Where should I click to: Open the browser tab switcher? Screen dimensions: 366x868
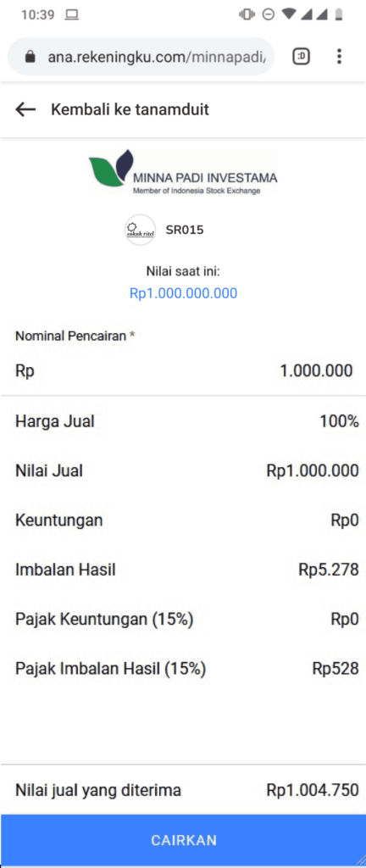(x=301, y=57)
